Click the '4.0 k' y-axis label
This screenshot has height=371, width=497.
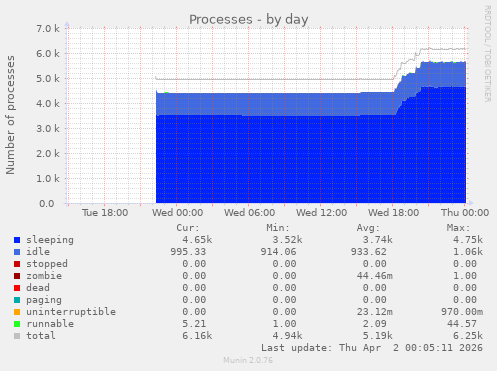click(48, 104)
